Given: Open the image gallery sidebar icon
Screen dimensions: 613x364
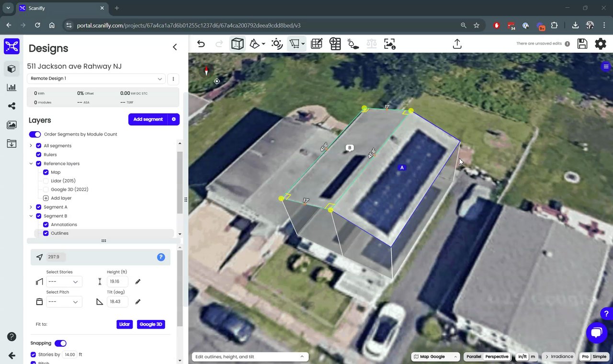Looking at the screenshot, I should pos(11,125).
